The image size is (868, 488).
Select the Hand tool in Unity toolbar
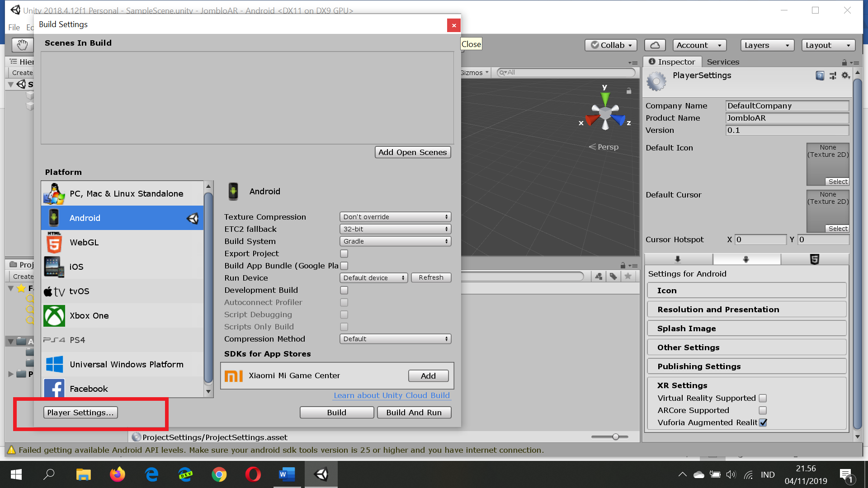pyautogui.click(x=22, y=45)
